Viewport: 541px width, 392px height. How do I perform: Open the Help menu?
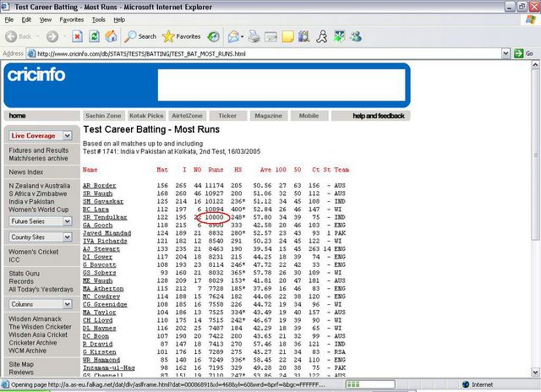point(119,19)
